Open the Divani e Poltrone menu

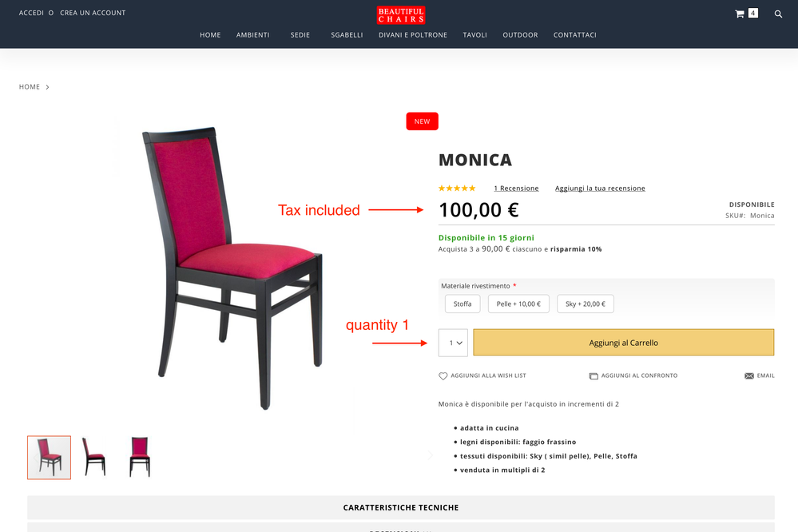coord(413,35)
